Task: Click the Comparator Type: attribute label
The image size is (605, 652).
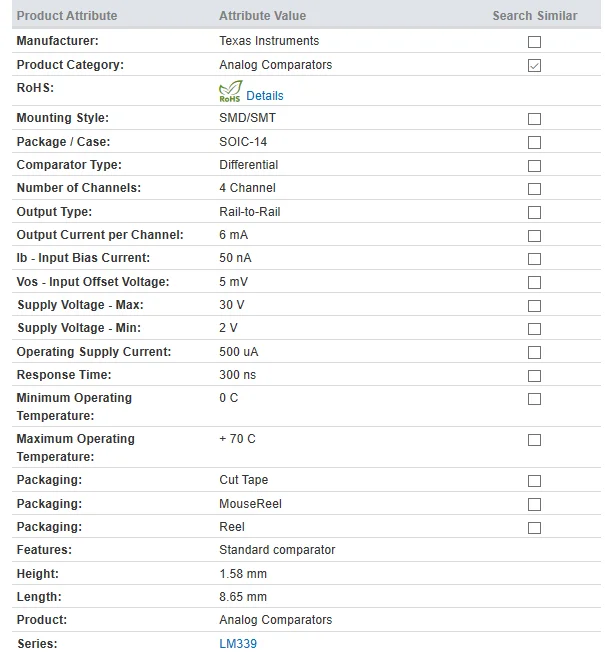Action: pos(69,165)
